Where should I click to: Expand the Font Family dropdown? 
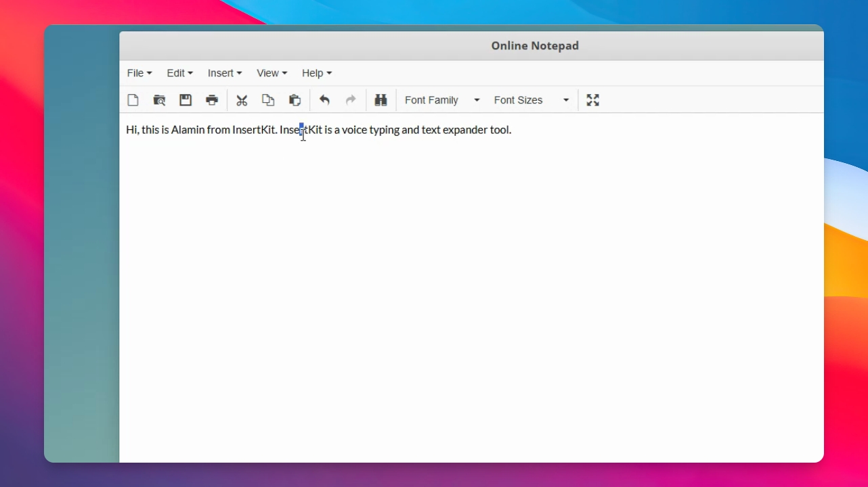[442, 100]
